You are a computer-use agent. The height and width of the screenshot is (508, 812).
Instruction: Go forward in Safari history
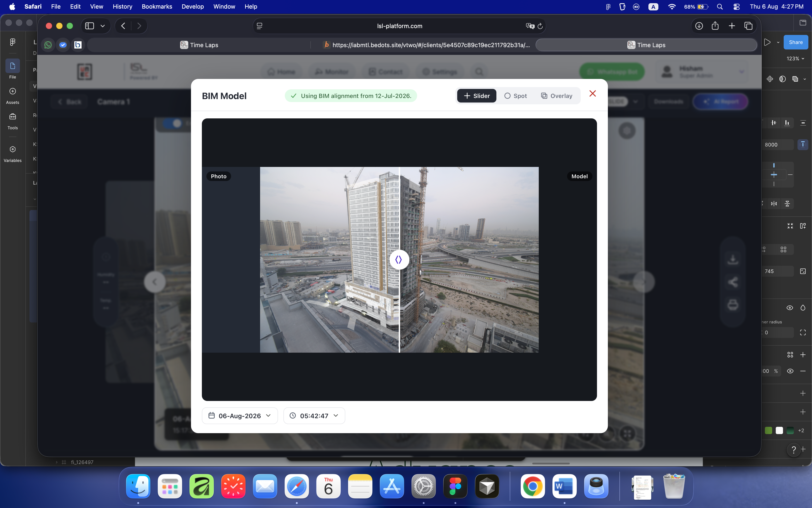pos(139,26)
